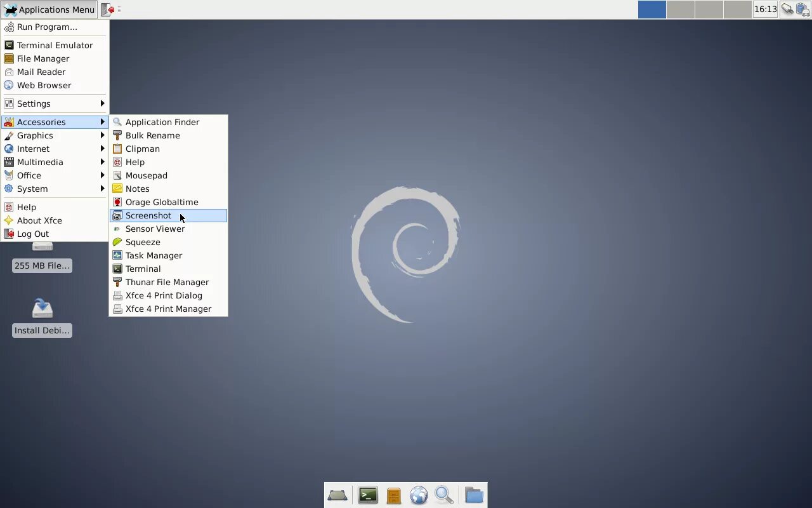Expand the Multimedia submenu
This screenshot has width=812, height=508.
pos(55,162)
